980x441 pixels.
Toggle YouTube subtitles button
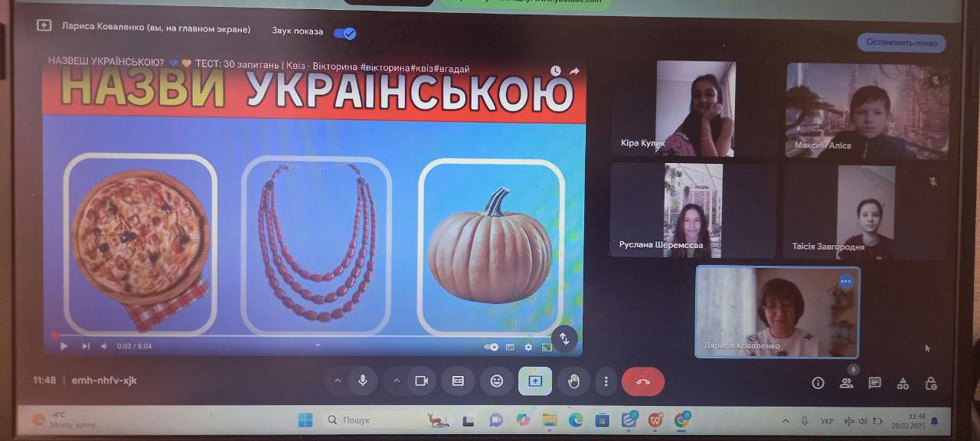pyautogui.click(x=511, y=347)
